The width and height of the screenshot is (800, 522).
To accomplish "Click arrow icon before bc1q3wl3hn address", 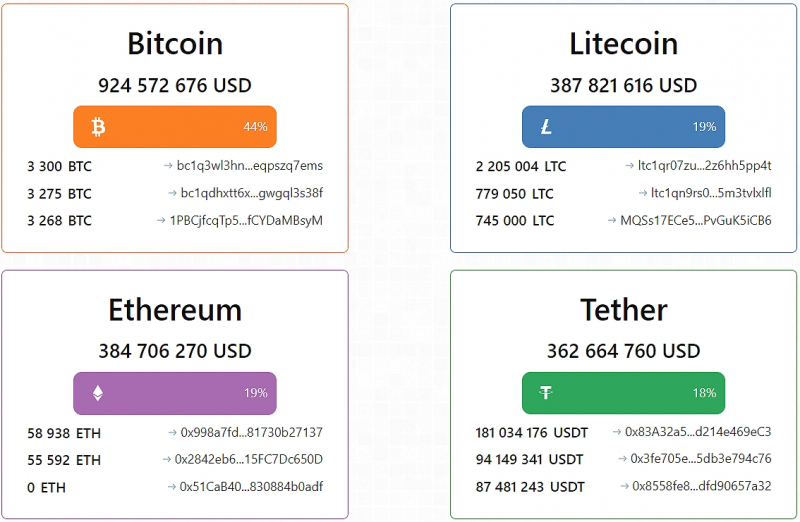I will click(x=168, y=166).
